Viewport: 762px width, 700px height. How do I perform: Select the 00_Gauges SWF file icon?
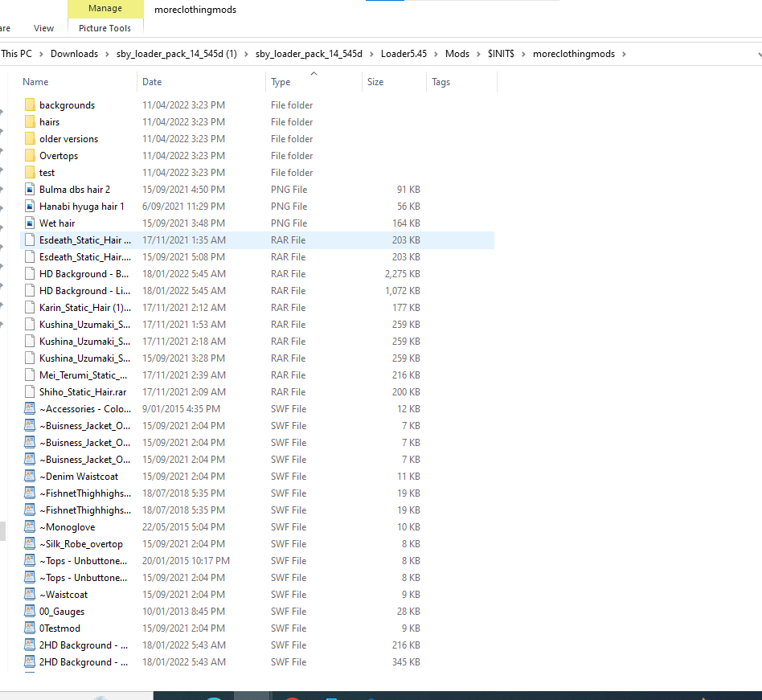pyautogui.click(x=30, y=612)
